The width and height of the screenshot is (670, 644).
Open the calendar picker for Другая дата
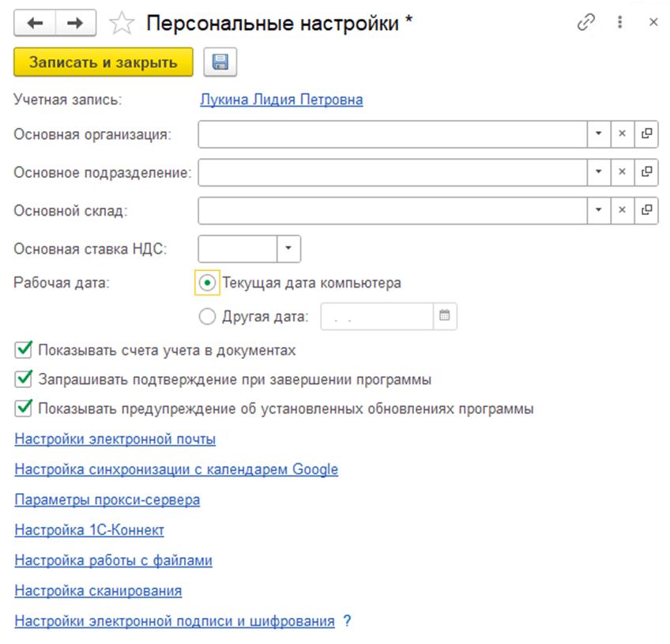tap(444, 316)
